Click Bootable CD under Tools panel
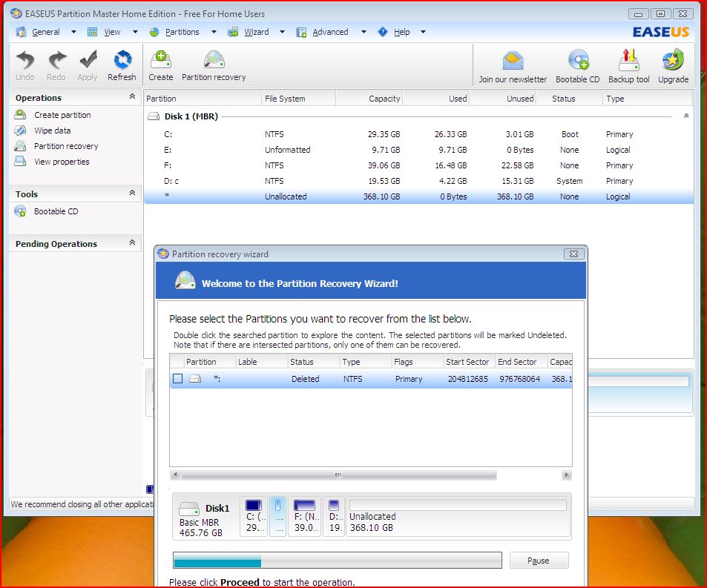Viewport: 707px width, 588px height. click(x=56, y=211)
